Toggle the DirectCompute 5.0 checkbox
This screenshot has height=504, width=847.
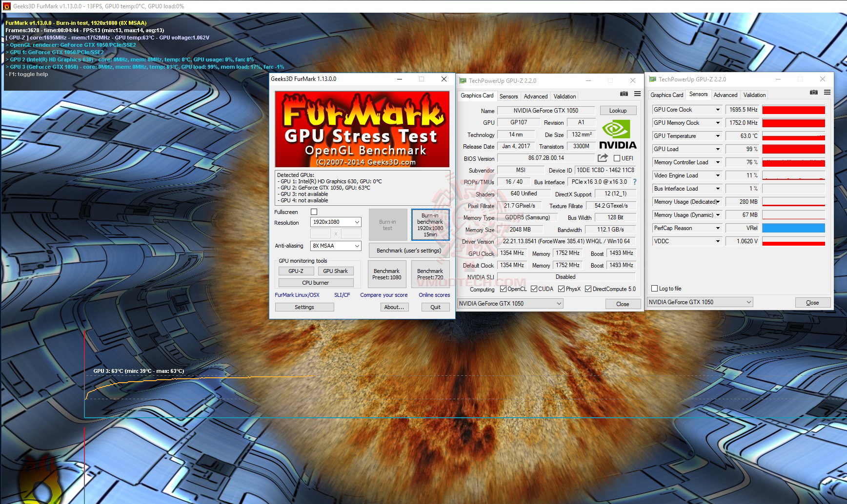pyautogui.click(x=588, y=289)
